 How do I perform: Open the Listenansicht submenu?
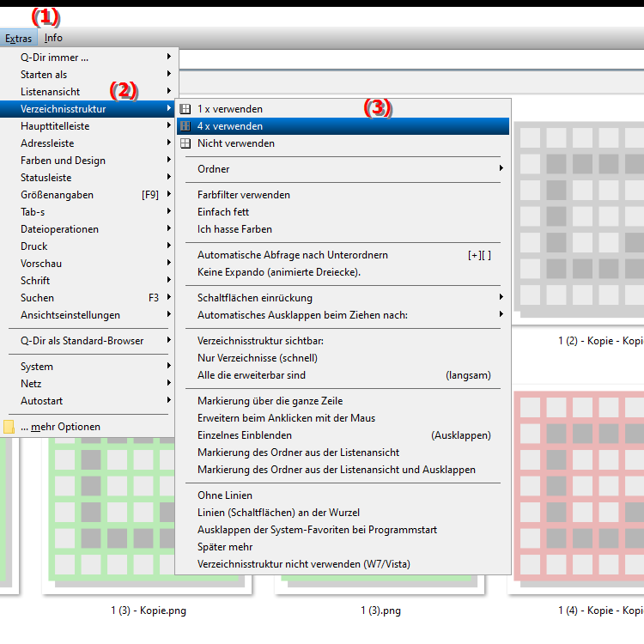(x=88, y=92)
